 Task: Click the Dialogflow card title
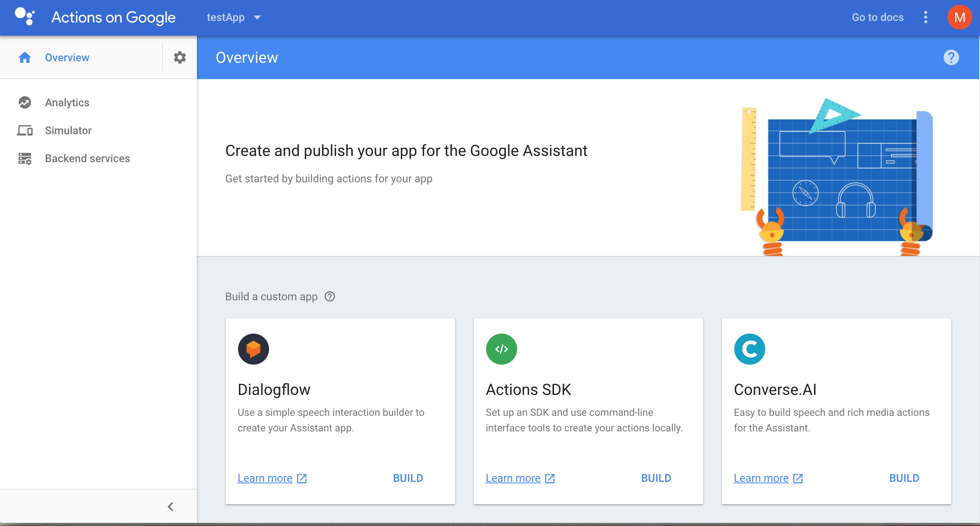tap(274, 389)
